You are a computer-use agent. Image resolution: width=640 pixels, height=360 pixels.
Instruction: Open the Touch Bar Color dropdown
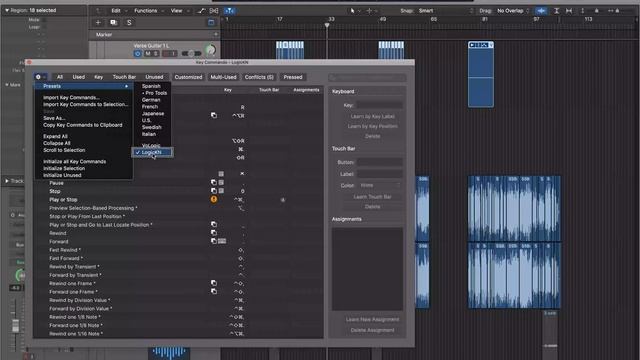(380, 185)
